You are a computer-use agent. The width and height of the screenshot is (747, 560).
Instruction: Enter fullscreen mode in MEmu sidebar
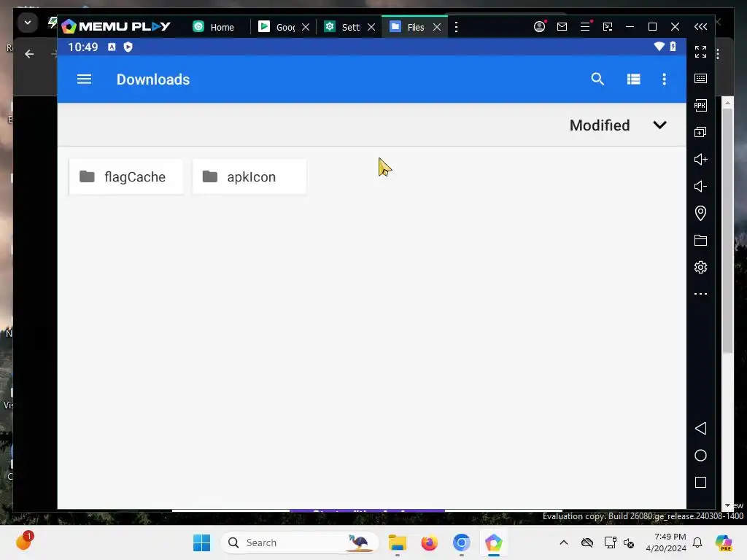coord(700,52)
